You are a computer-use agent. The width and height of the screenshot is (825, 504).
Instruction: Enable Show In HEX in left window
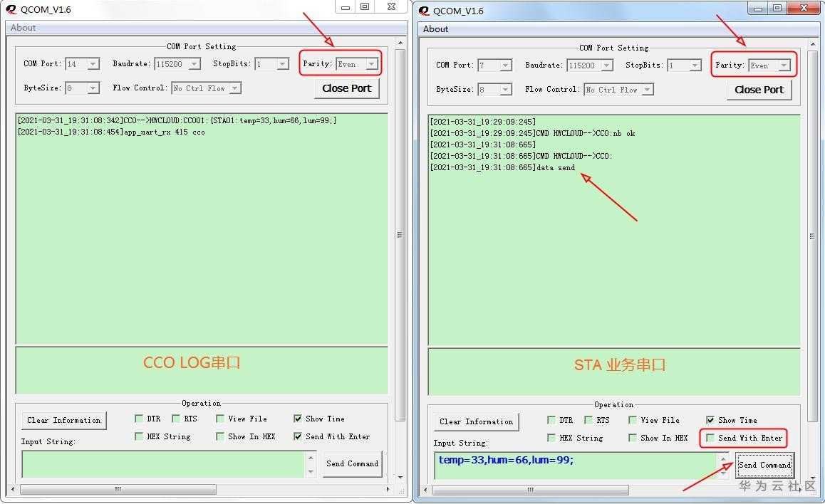[220, 436]
